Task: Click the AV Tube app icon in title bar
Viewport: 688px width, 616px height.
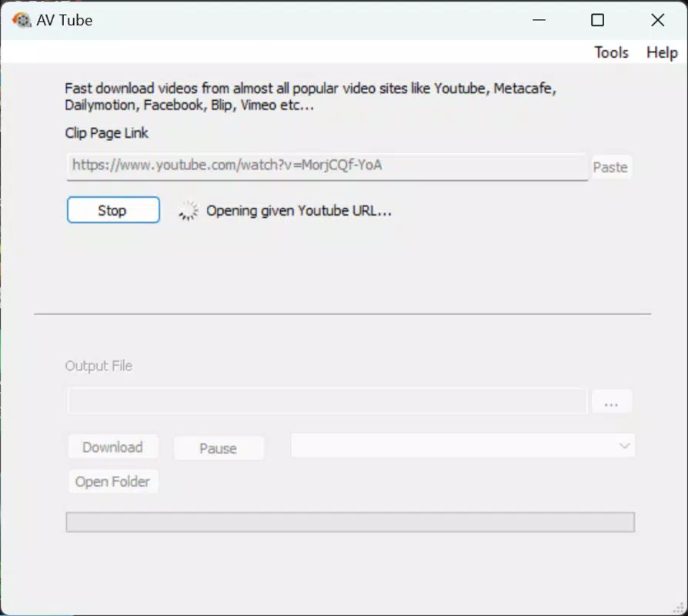Action: pyautogui.click(x=21, y=20)
